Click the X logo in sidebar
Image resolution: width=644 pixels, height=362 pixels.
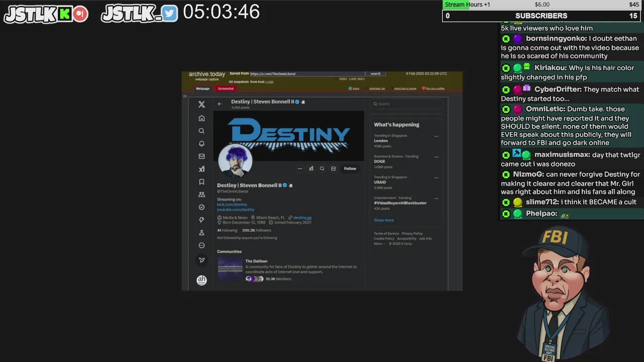point(201,104)
